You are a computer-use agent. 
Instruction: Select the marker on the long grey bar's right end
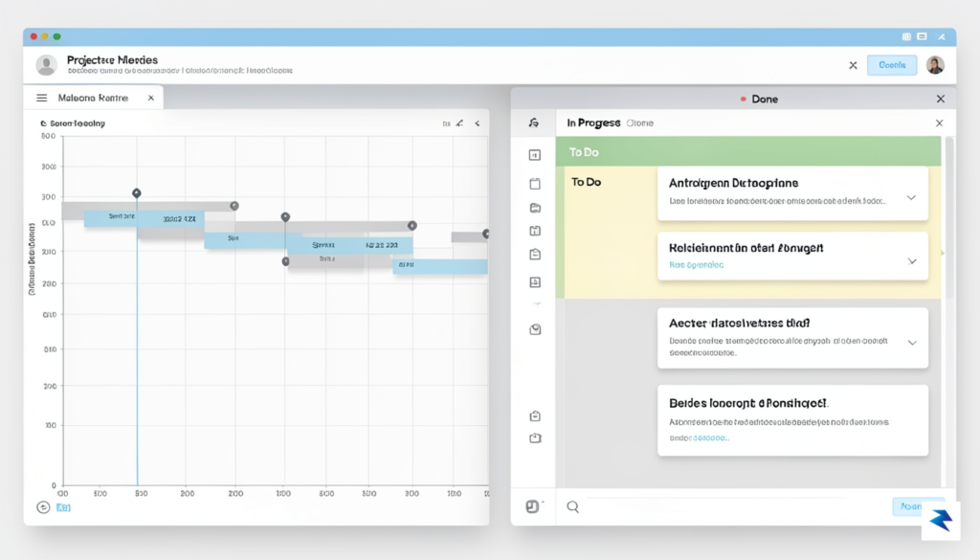point(412,226)
